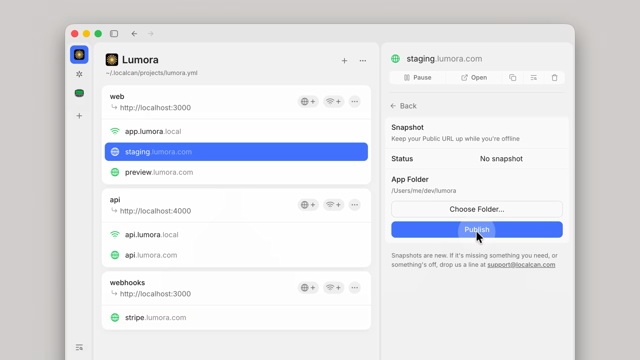640x360 pixels.
Task: Open Lumora project more options menu
Action: (x=363, y=60)
